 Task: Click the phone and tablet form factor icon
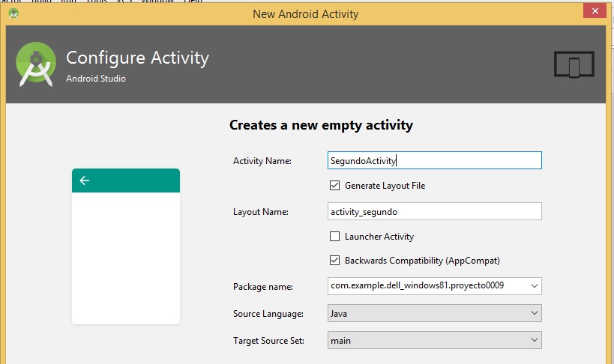click(574, 65)
